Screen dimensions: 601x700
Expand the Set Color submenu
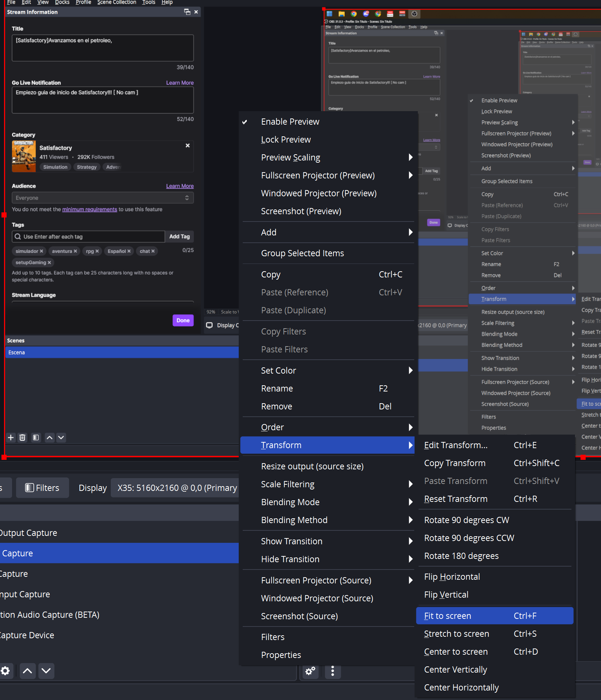327,371
